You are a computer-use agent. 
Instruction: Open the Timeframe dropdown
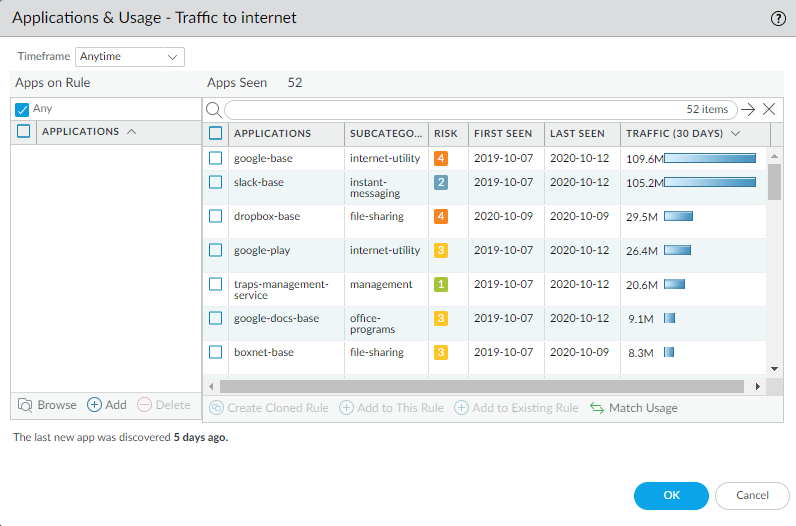(x=130, y=57)
